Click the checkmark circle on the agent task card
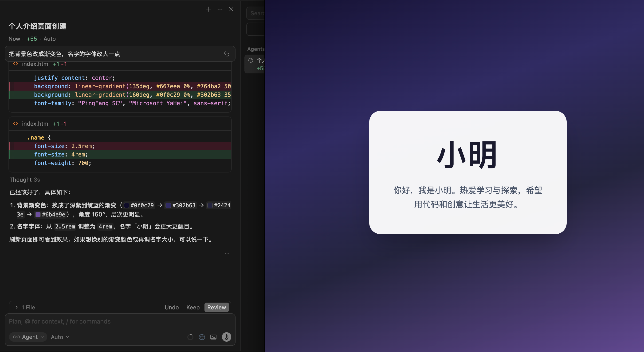This screenshot has height=352, width=644. pos(251,60)
